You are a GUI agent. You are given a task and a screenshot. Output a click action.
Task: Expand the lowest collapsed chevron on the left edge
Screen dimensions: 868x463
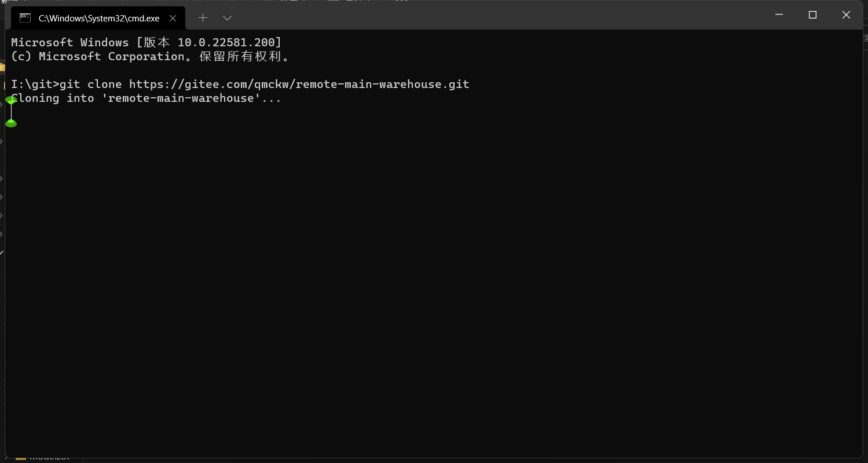[x=2, y=234]
